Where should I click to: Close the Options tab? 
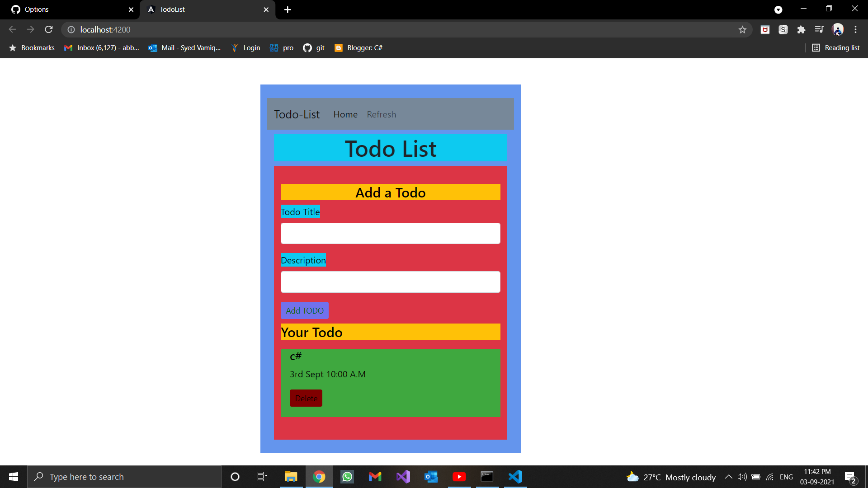131,9
